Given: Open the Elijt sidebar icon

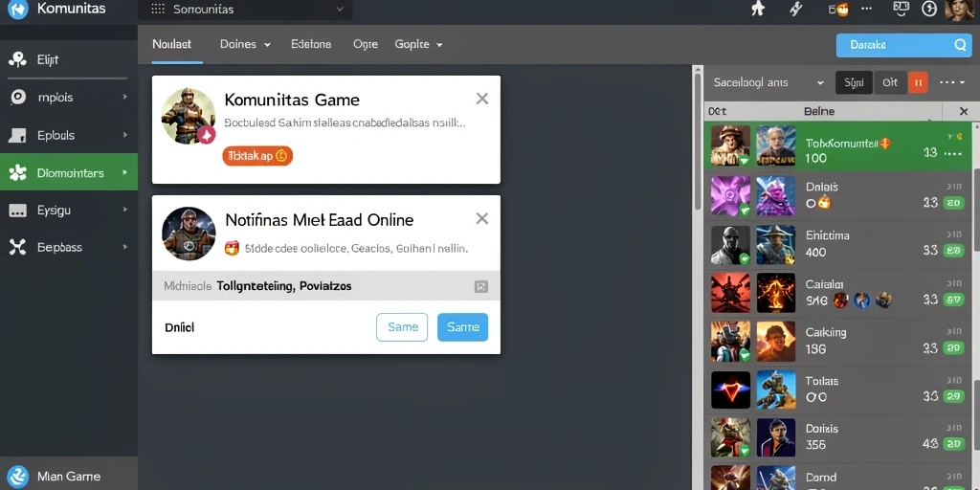Looking at the screenshot, I should point(17,60).
